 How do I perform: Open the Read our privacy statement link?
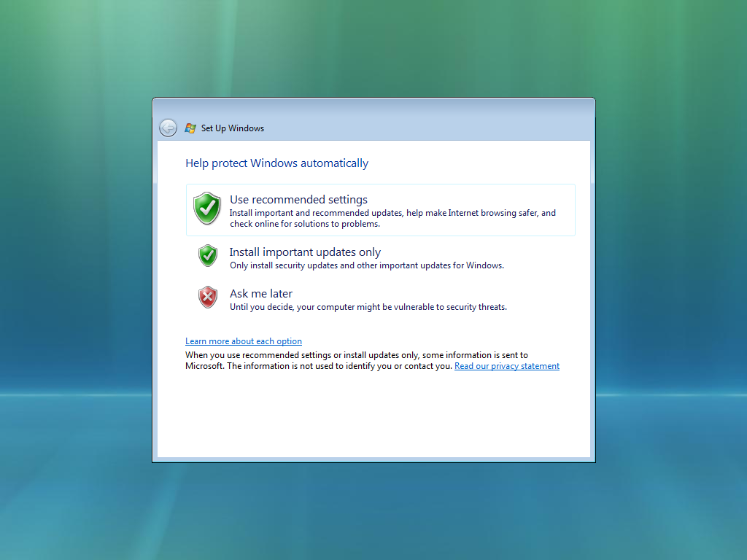(507, 366)
